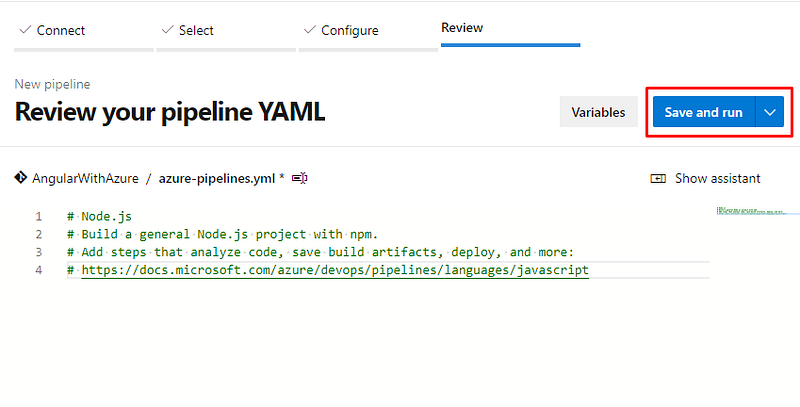Select the Review tab
Screen dimensions: 800x407
(x=462, y=28)
